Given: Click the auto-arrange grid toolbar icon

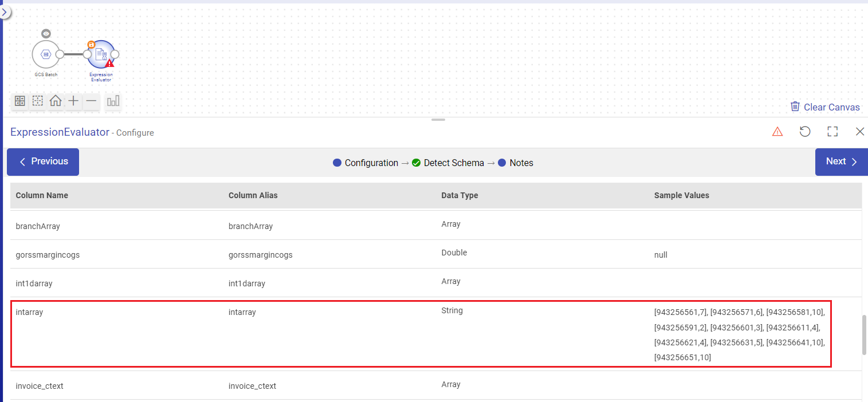Looking at the screenshot, I should point(20,101).
